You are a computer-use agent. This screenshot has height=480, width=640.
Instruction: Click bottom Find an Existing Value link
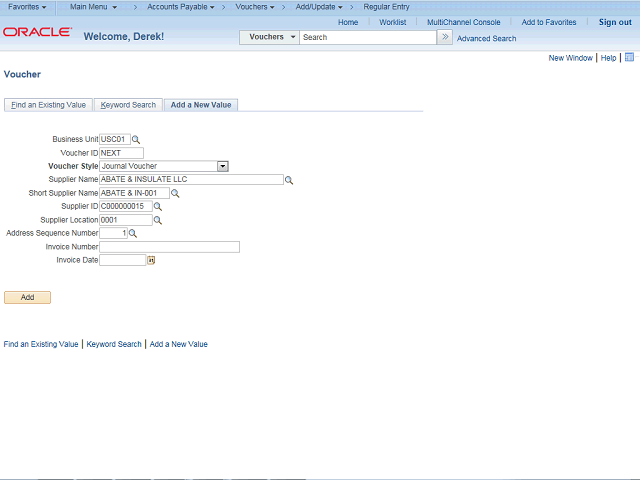click(41, 344)
